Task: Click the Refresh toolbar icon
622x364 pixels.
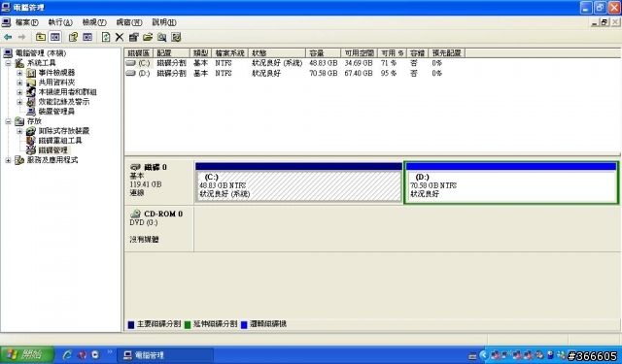Action: click(106, 37)
